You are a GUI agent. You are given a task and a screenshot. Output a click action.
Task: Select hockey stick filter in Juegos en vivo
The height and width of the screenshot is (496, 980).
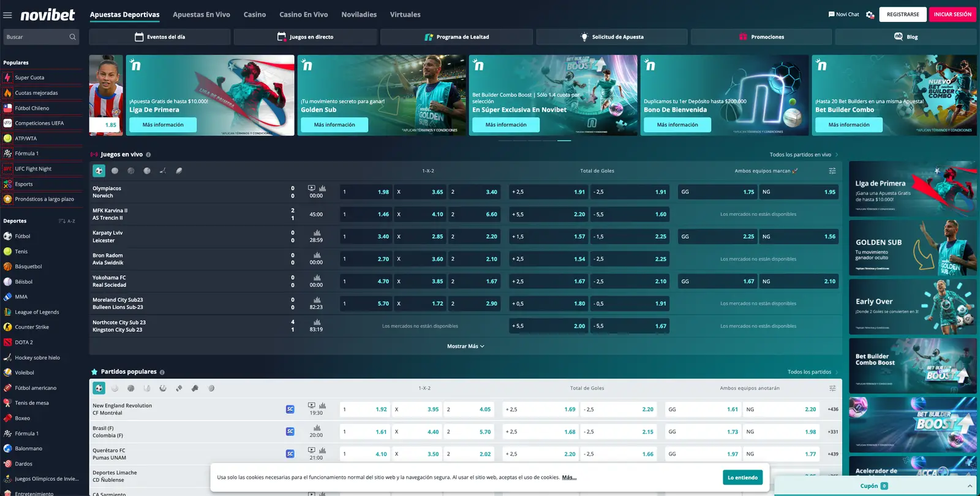point(163,171)
